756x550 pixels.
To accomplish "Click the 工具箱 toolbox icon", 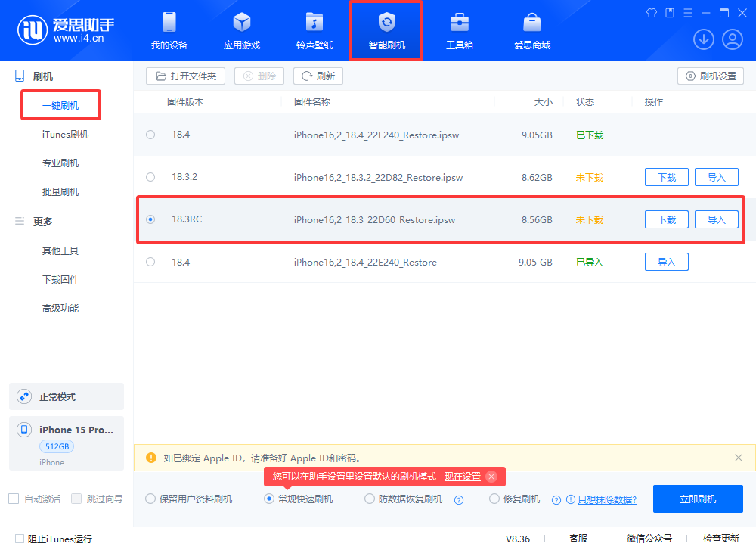I will pos(459,30).
